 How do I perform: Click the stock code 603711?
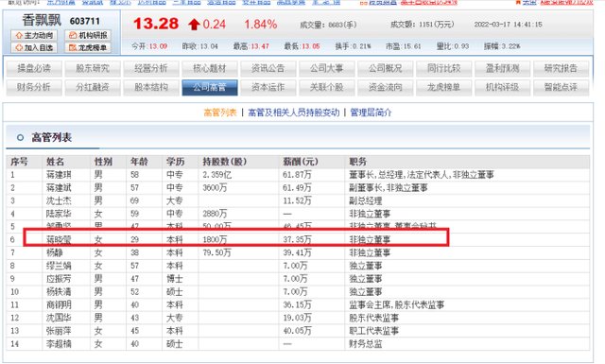(85, 21)
